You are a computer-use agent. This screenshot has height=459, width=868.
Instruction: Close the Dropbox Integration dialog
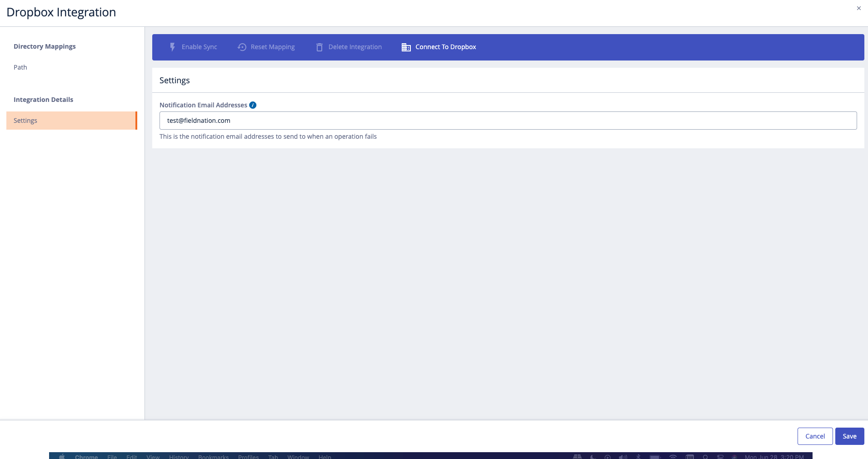(859, 8)
